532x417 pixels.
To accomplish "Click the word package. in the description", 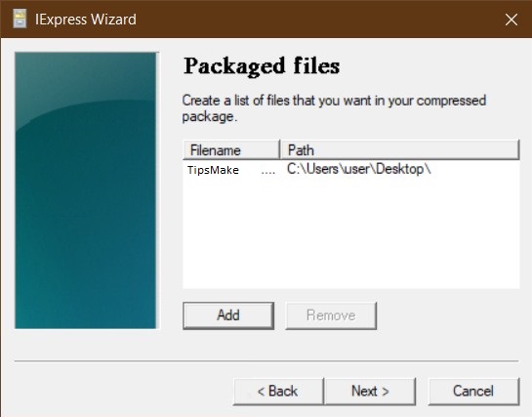I will pyautogui.click(x=209, y=117).
